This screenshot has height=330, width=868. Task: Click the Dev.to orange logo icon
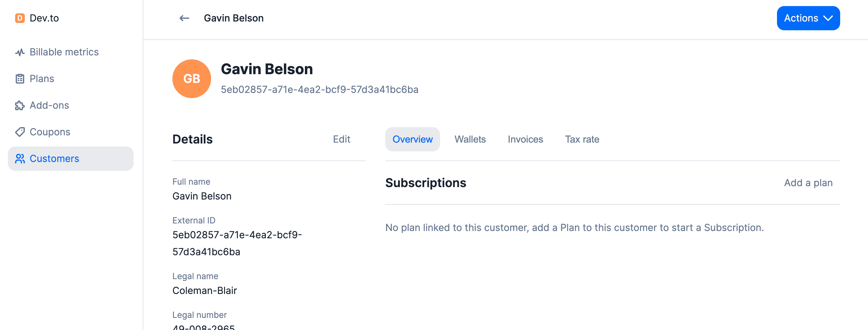(20, 18)
